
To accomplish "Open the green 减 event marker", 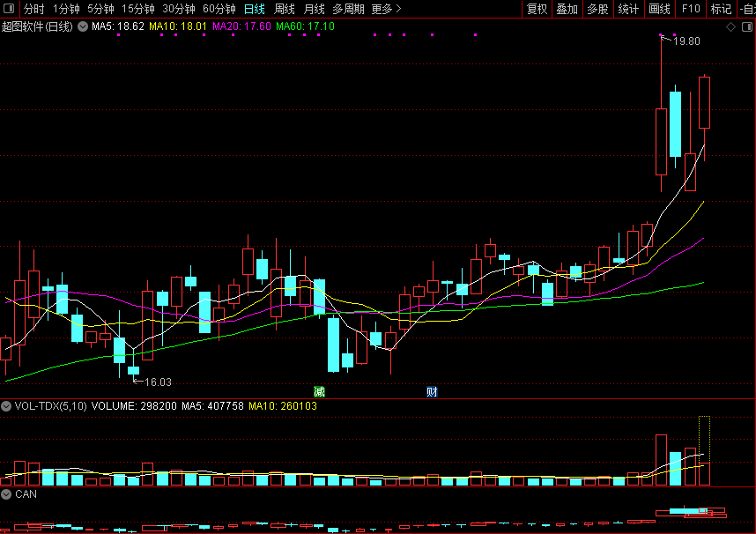I will [x=319, y=392].
